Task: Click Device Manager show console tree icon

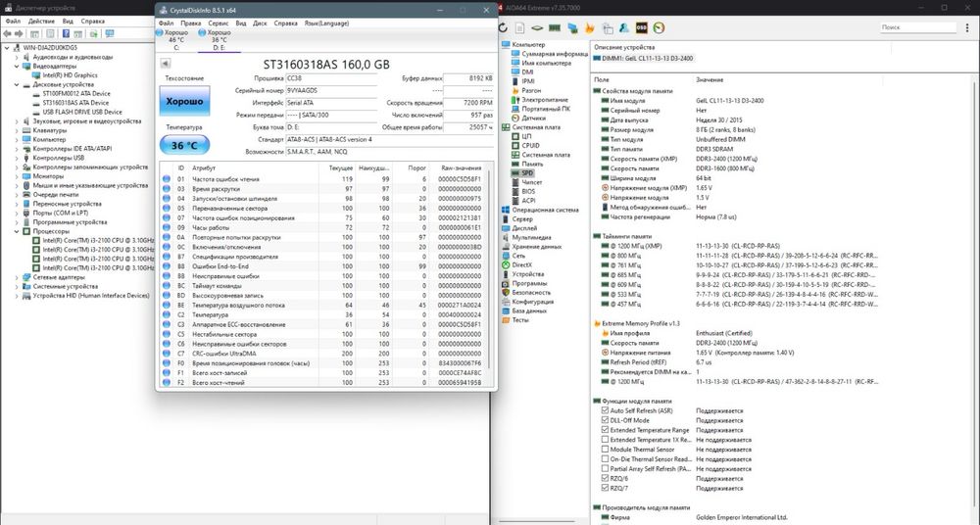Action: click(35, 33)
